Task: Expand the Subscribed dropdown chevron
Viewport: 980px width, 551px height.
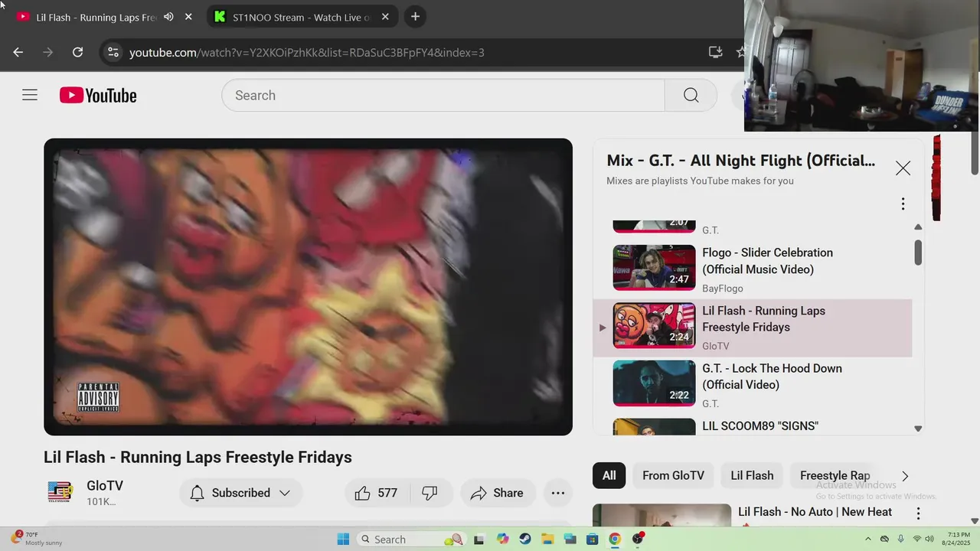Action: pyautogui.click(x=285, y=493)
